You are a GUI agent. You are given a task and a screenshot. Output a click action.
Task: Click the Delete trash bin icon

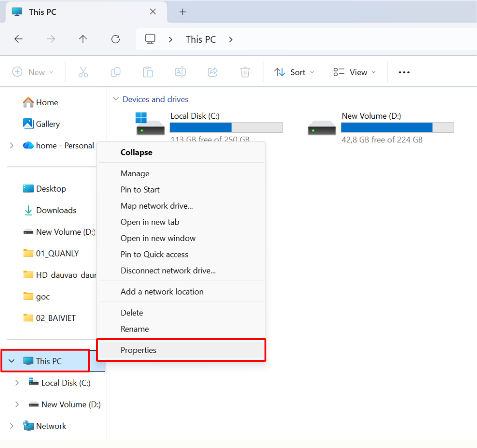pyautogui.click(x=245, y=72)
